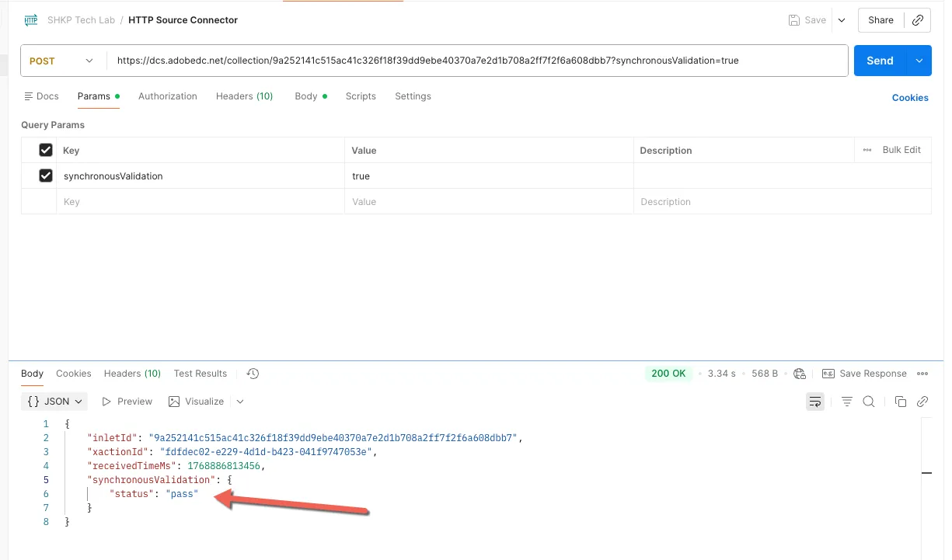Viewport: 952px width, 560px height.
Task: Open the request Headers (10) tab
Action: click(x=244, y=96)
